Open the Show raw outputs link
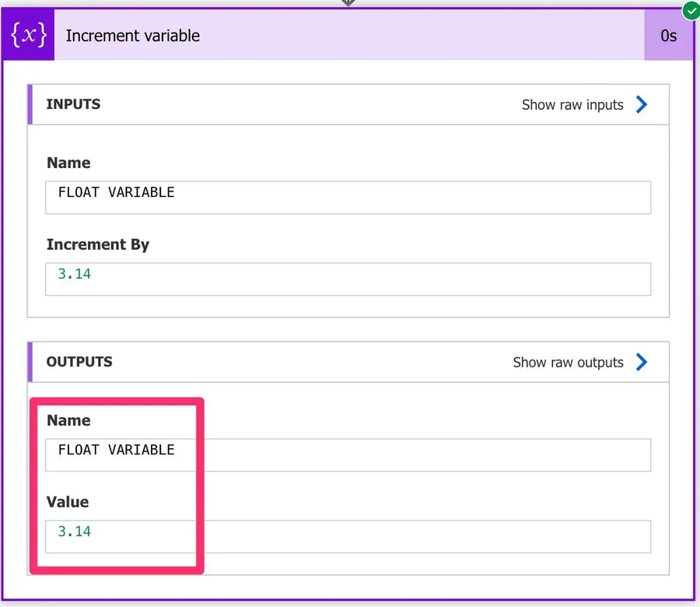 tap(568, 362)
